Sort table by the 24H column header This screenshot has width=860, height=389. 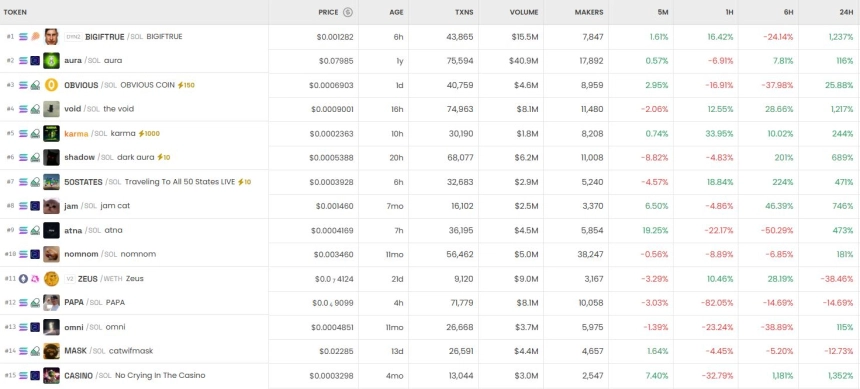click(845, 12)
